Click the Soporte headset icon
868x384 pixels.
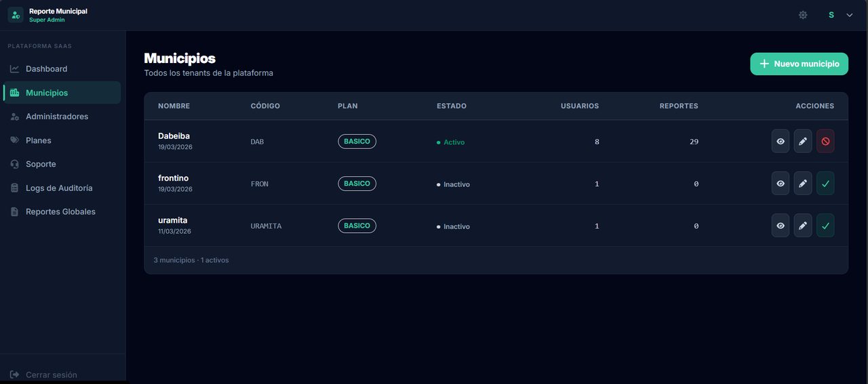14,164
